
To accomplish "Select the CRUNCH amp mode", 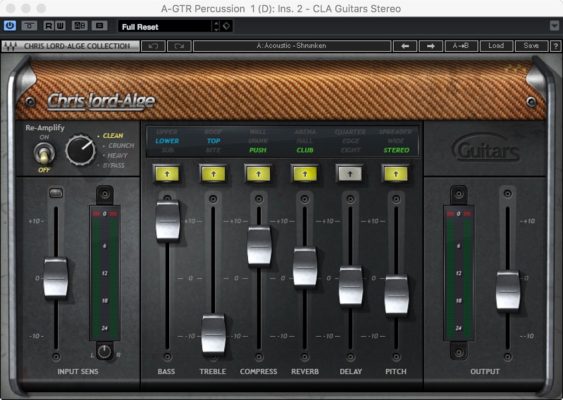I will click(x=121, y=146).
